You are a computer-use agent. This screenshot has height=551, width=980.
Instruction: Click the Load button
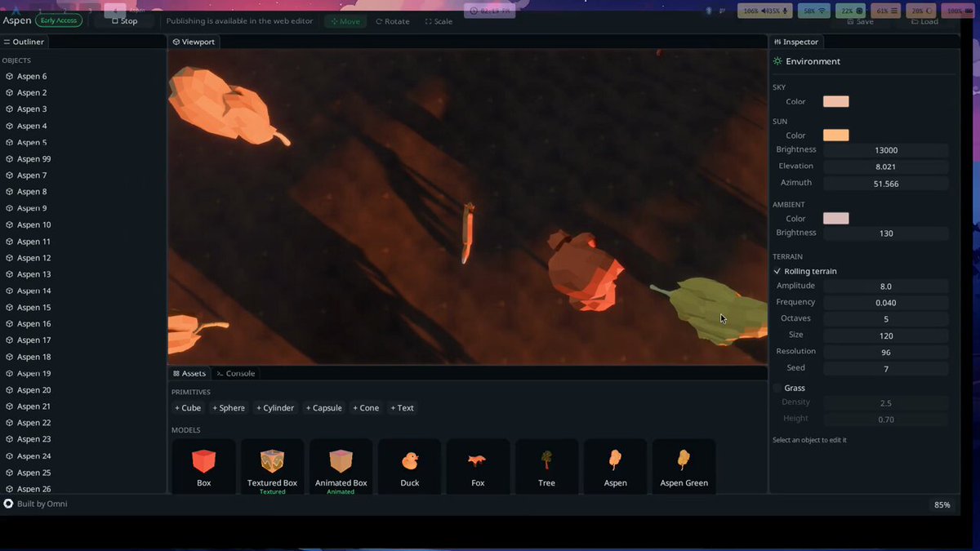click(924, 21)
